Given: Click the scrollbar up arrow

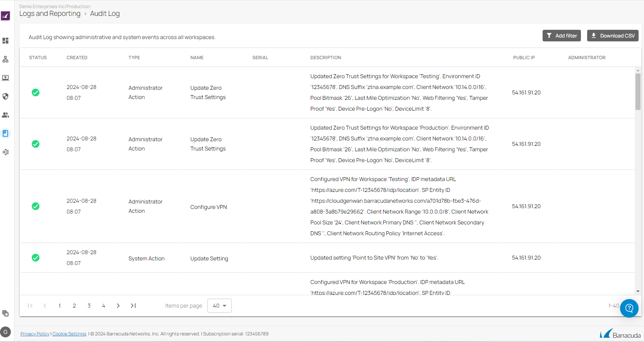Looking at the screenshot, I should (638, 70).
